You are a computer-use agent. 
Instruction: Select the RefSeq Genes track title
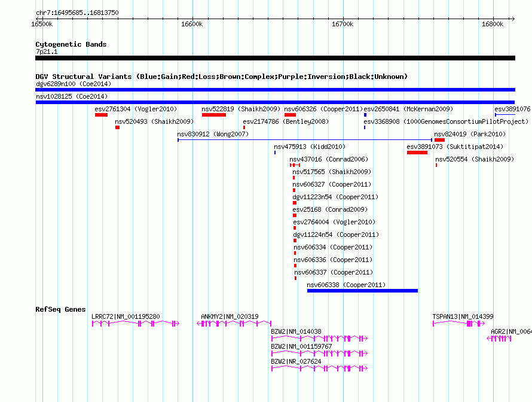(60, 309)
